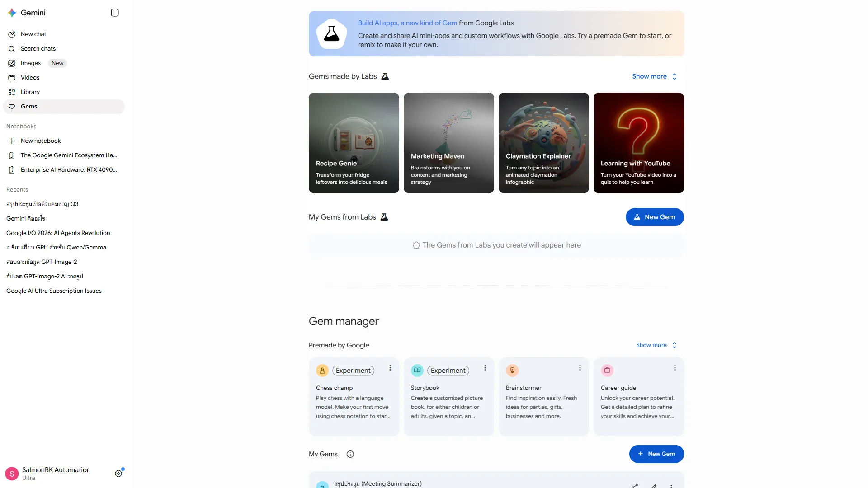Screen dimensions: 868x488
Task: Open the Chess champ gem
Action: [354, 397]
